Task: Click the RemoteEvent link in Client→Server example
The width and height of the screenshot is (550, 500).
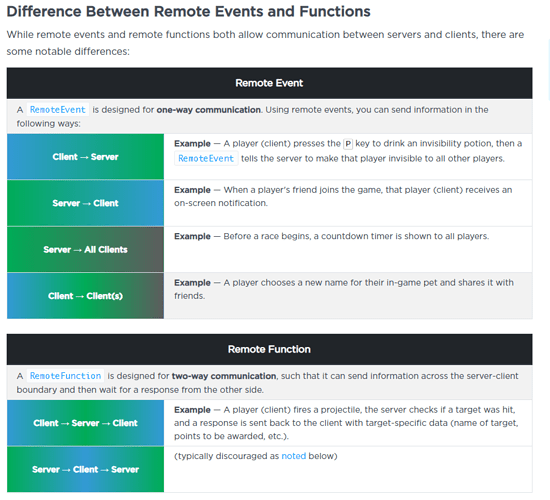Action: pyautogui.click(x=206, y=158)
